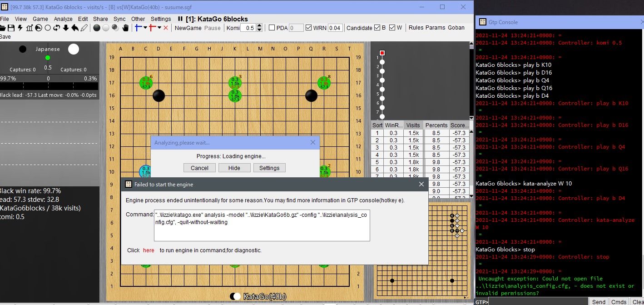
Task: Click the black down arrow icon
Action: pyautogui.click(x=66, y=28)
